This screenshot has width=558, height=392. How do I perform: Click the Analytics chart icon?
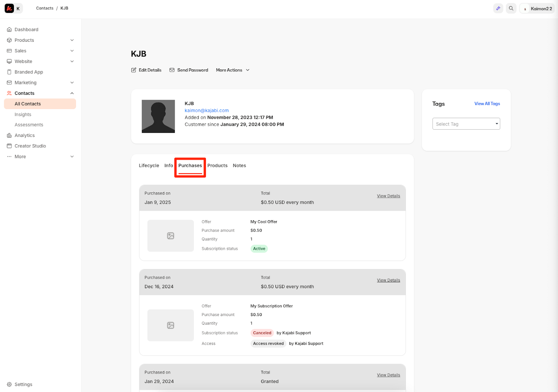tap(9, 136)
